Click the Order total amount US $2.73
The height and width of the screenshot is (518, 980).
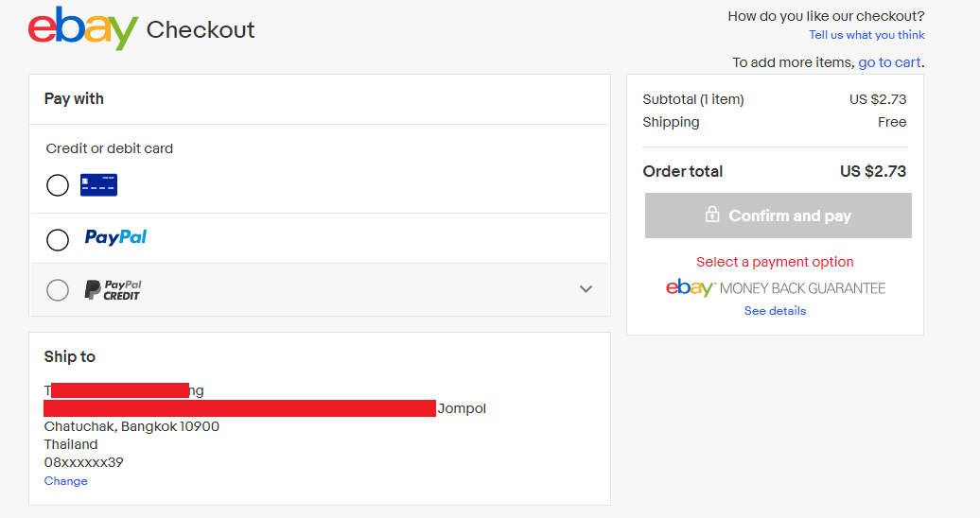point(873,171)
